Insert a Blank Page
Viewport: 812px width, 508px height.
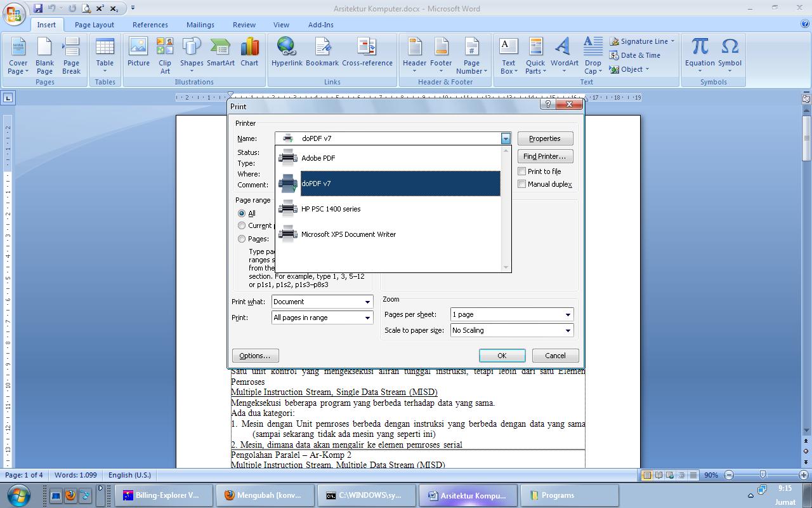tap(44, 56)
